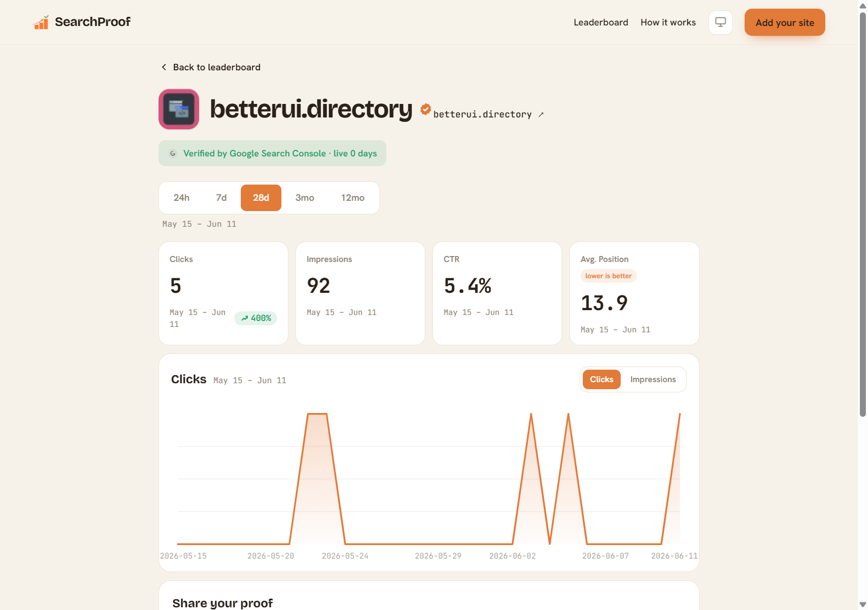Click the 2026-05-20 chart axis label
868x610 pixels.
pyautogui.click(x=271, y=556)
